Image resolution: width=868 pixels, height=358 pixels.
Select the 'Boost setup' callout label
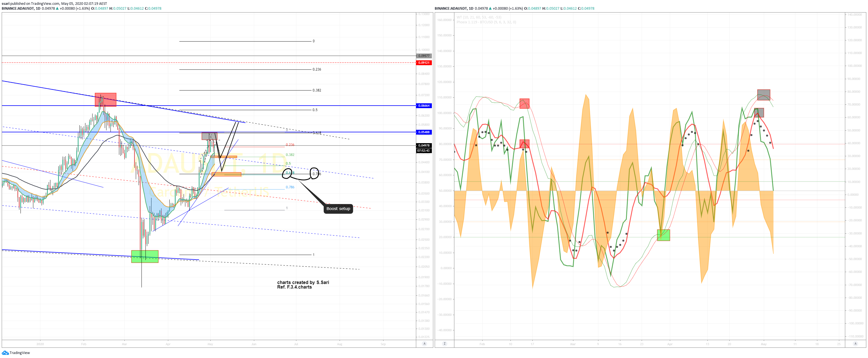coord(338,209)
